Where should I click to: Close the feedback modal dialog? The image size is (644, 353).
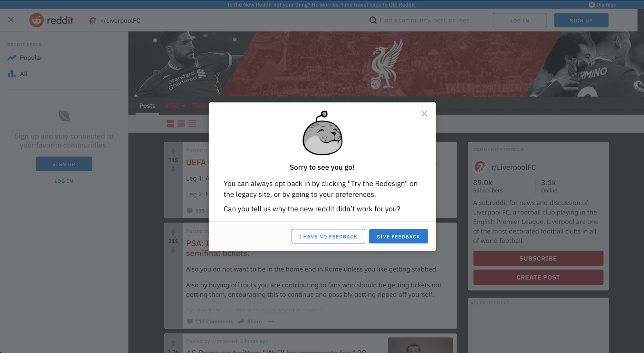[425, 113]
